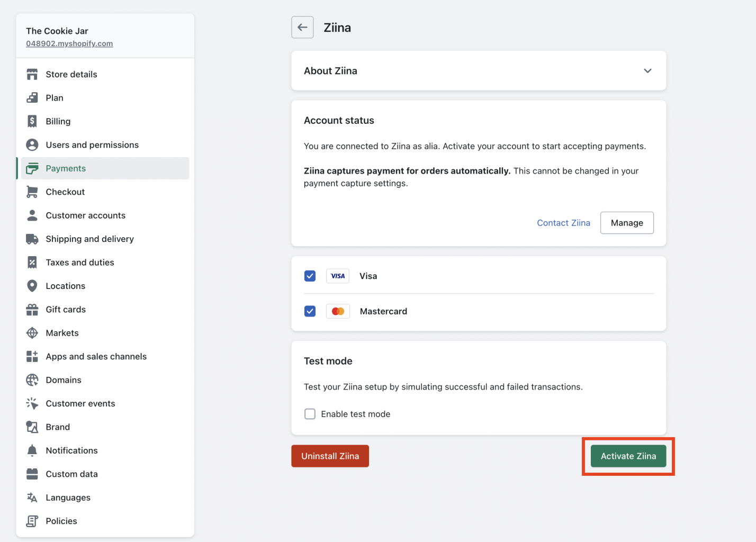The height and width of the screenshot is (542, 756).
Task: Click the Visa label text
Action: click(x=368, y=276)
